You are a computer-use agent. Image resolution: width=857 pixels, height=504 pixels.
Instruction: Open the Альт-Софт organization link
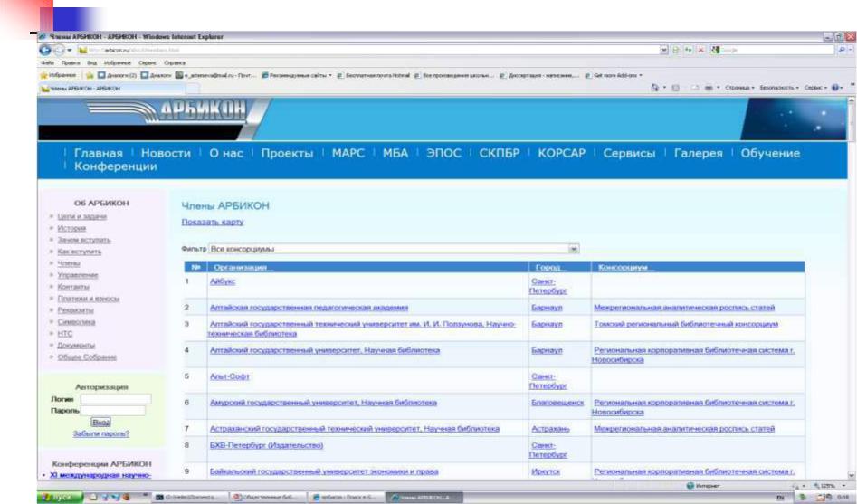[230, 376]
